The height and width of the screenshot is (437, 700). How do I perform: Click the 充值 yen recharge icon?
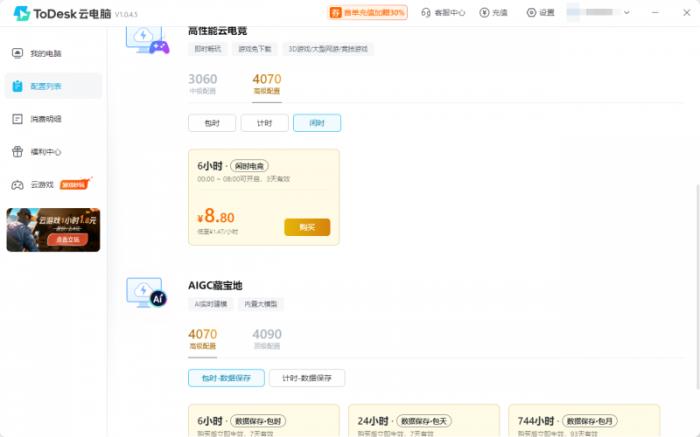tap(484, 12)
